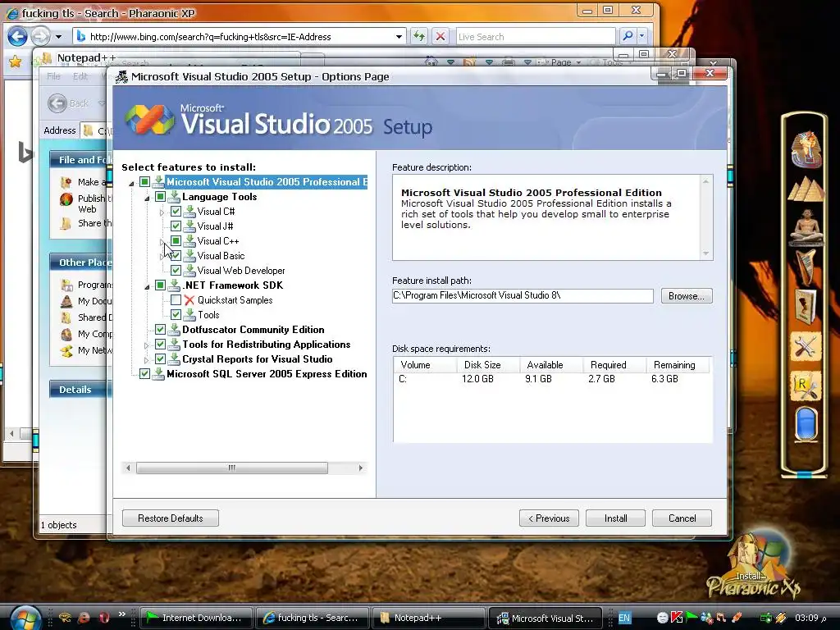Screen dimensions: 840x630
Task: Uncheck the Tools checkbox under .NET Framework SDK
Action: (176, 315)
